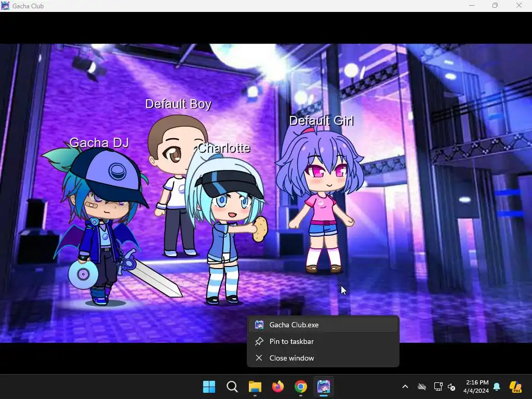Click the cloud sync tray icon
The height and width of the screenshot is (399, 532).
(422, 387)
